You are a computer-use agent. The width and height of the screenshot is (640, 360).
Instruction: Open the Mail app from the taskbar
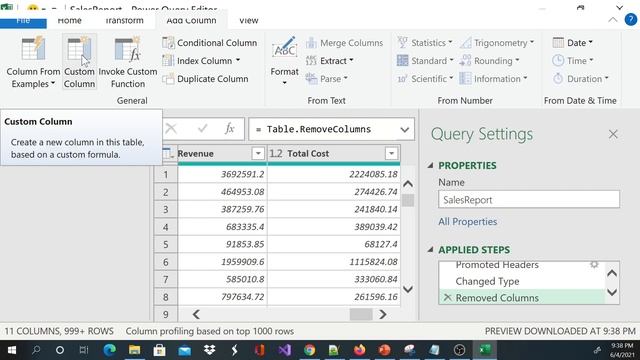click(184, 350)
